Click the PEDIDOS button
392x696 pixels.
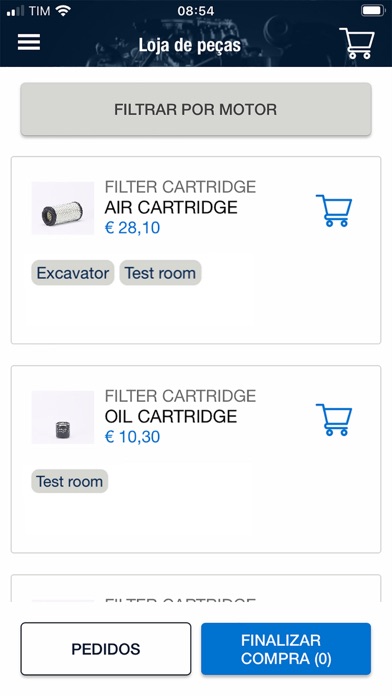point(106,649)
